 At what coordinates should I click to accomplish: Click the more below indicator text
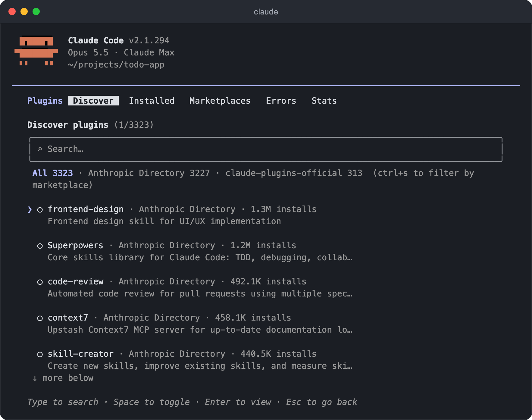coord(68,378)
